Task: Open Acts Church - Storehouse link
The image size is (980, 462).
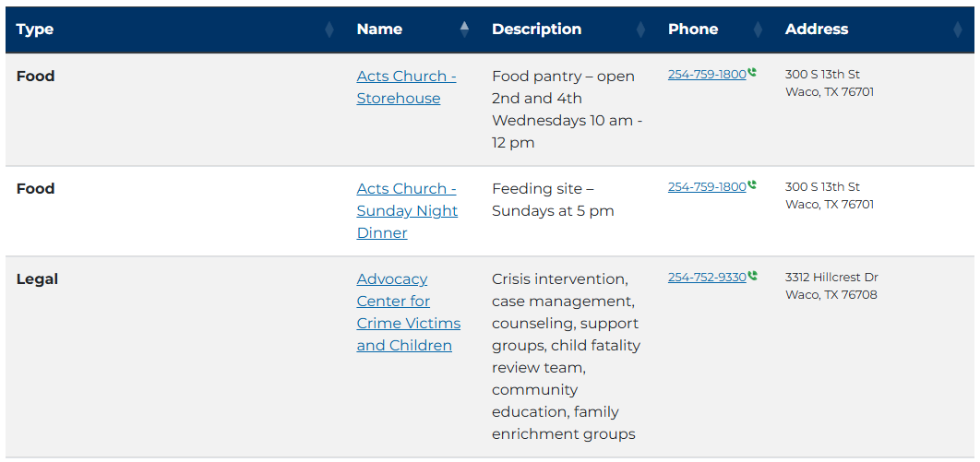Action: (406, 88)
